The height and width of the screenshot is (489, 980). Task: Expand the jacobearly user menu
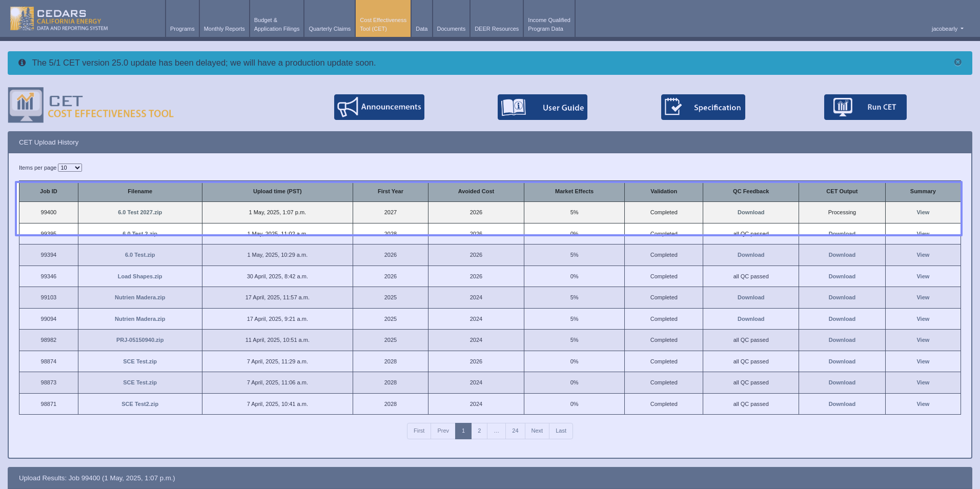coord(947,29)
